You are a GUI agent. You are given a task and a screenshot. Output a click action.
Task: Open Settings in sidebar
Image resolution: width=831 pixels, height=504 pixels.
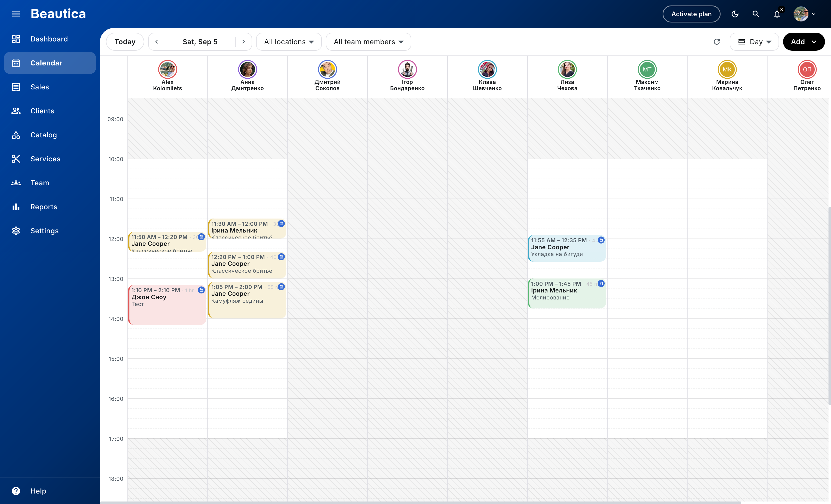tap(50, 231)
